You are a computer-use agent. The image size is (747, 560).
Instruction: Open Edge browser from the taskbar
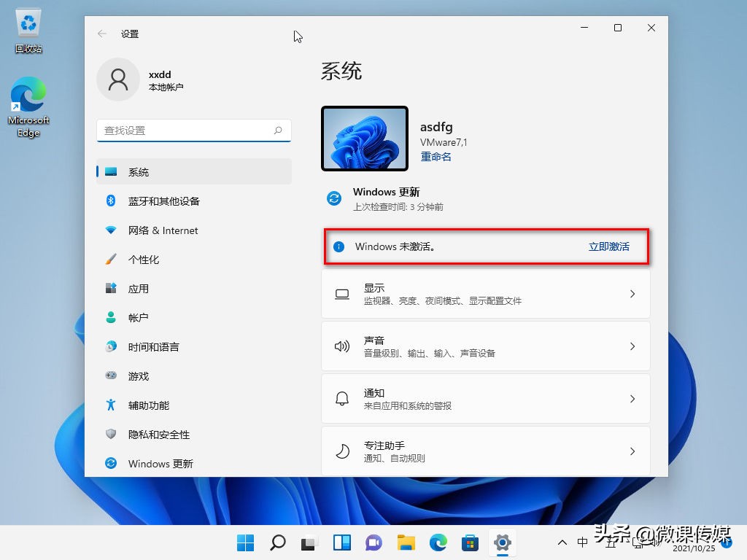(x=438, y=542)
